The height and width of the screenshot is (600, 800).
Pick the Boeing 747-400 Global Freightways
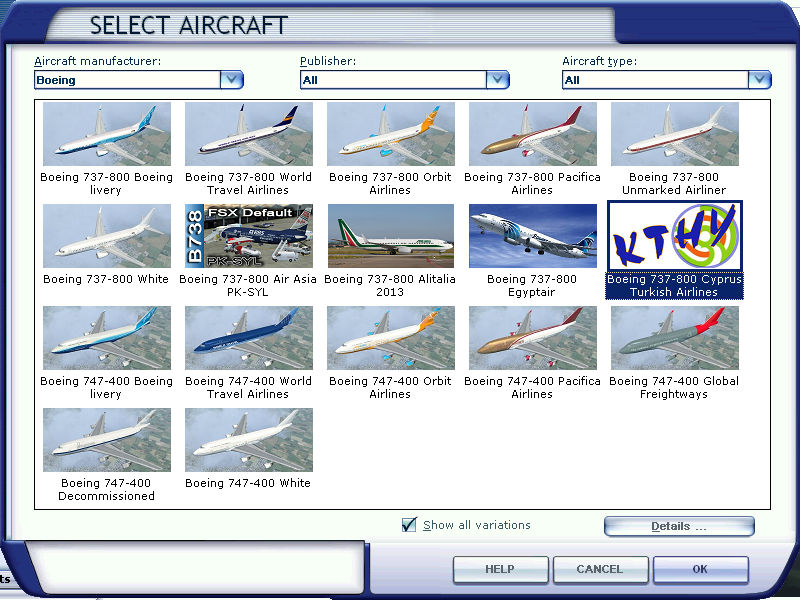click(x=675, y=339)
